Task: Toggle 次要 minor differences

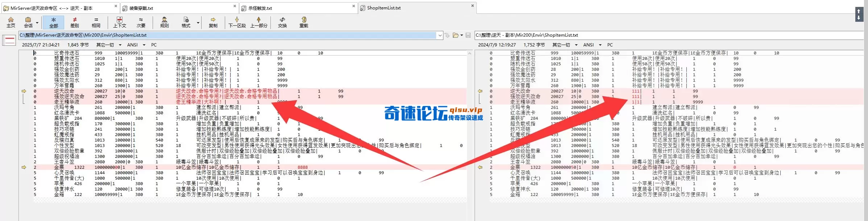Action: (x=141, y=22)
